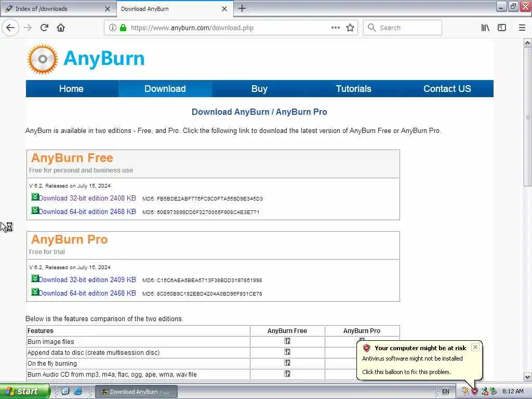This screenshot has width=532, height=399.
Task: Download AnyBurn Free 64-bit edition 2468 KB
Action: [87, 212]
